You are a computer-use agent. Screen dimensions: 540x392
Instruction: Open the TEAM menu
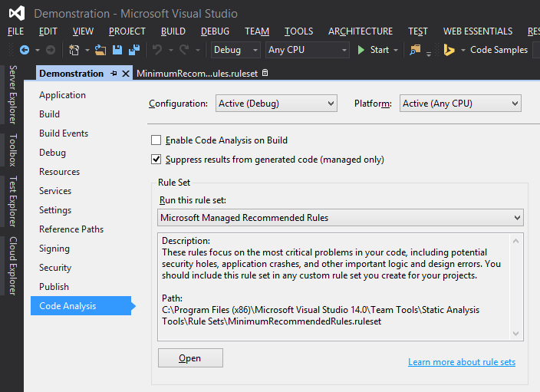click(x=257, y=31)
